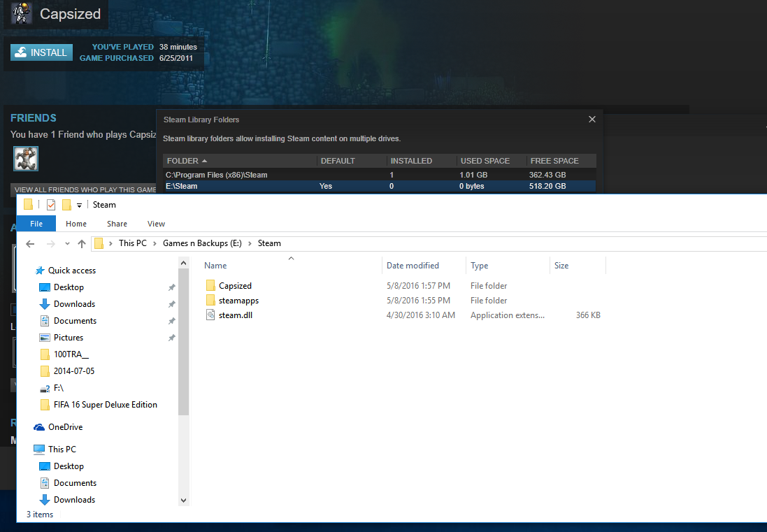Viewport: 767px width, 532px height.
Task: Open the friend avatar under Friends
Action: point(26,159)
